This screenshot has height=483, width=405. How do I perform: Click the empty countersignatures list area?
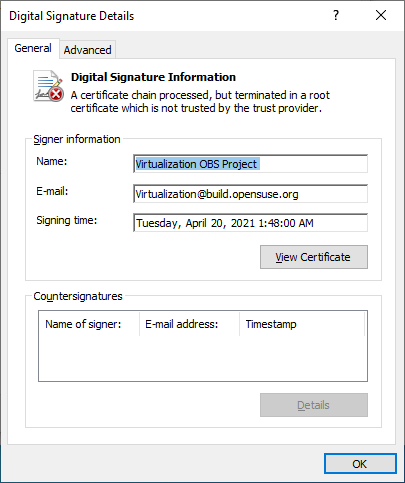pyautogui.click(x=203, y=358)
